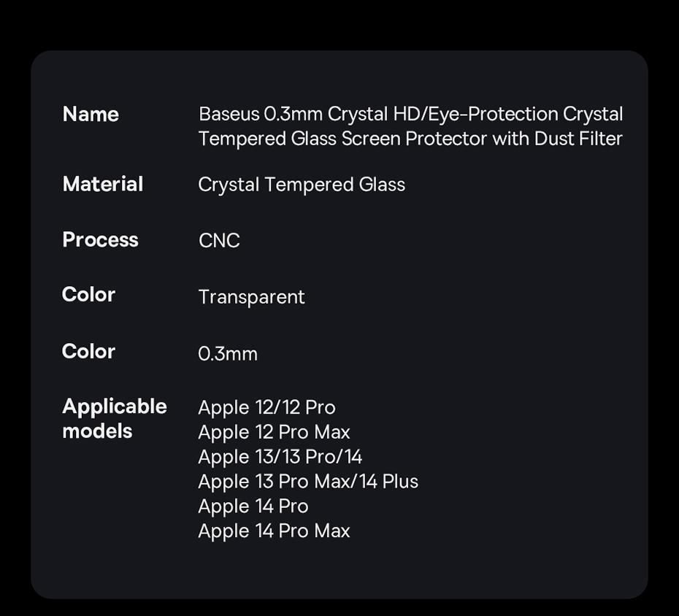
Task: Click the word "Applicable" in the left column
Action: point(115,407)
